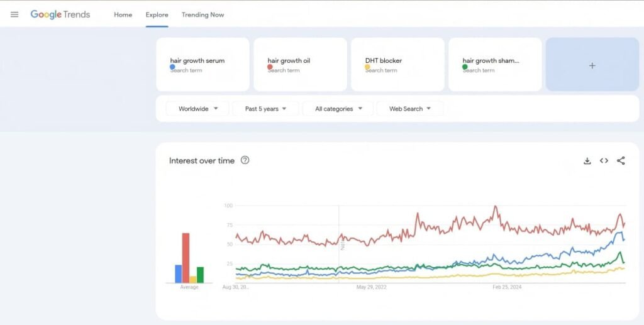The width and height of the screenshot is (644, 325).
Task: Open help icon beside Interest over time
Action: [x=245, y=160]
